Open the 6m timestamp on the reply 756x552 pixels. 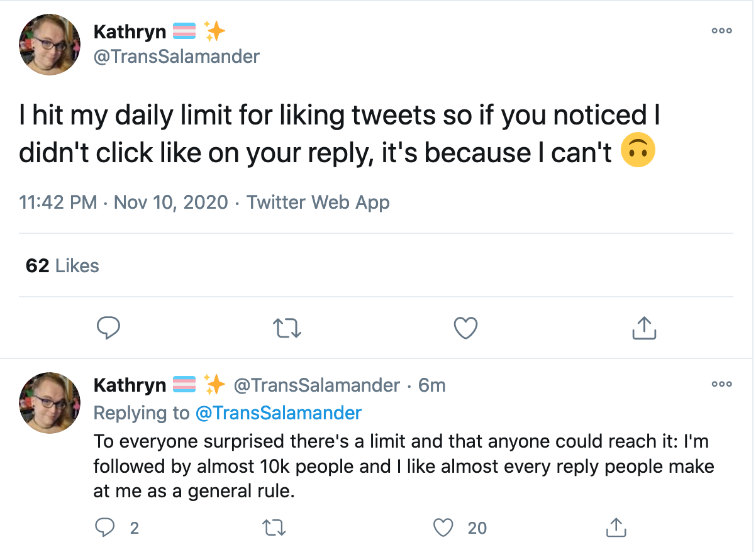(432, 385)
